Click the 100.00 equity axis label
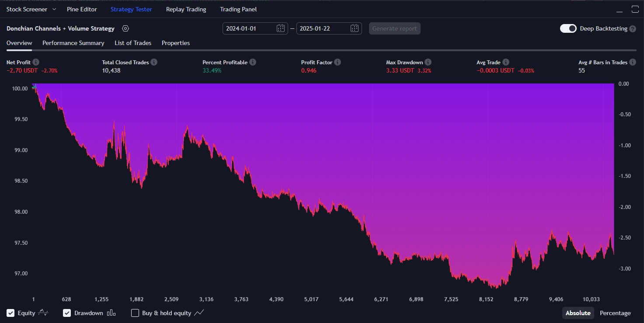Screen dimensions: 644x323 tap(20, 88)
